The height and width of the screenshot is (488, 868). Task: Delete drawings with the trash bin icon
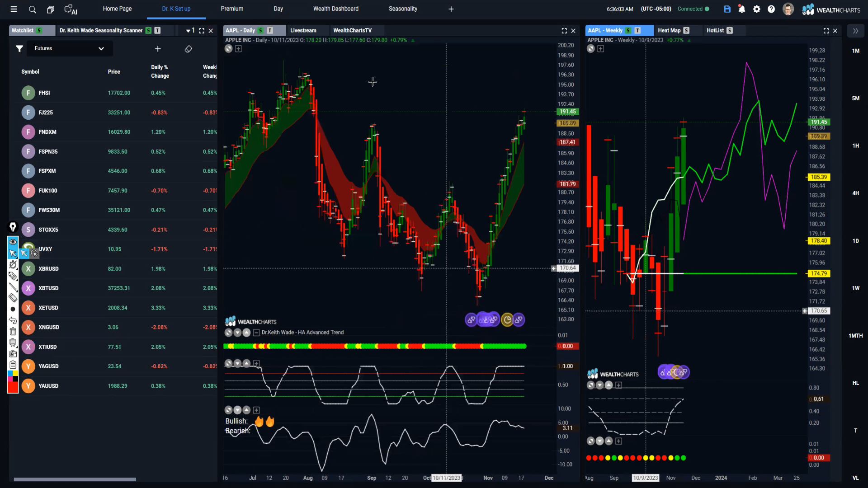pos(13,331)
